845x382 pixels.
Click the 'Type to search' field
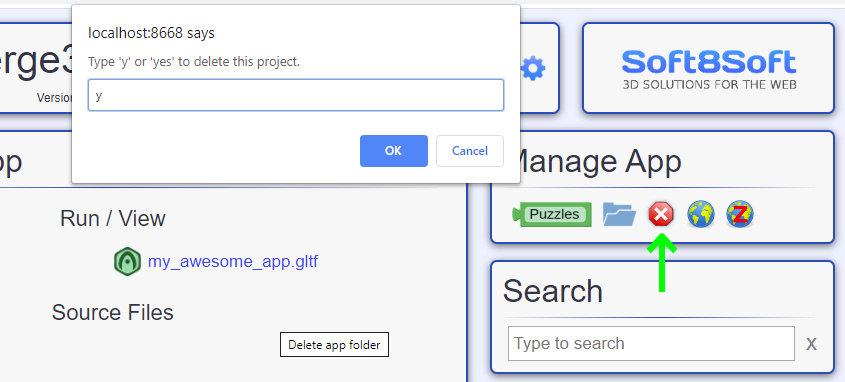point(651,343)
